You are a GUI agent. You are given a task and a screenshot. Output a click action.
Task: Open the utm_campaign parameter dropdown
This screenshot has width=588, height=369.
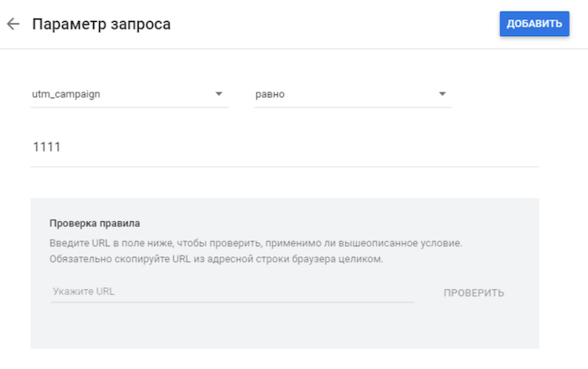pos(129,94)
